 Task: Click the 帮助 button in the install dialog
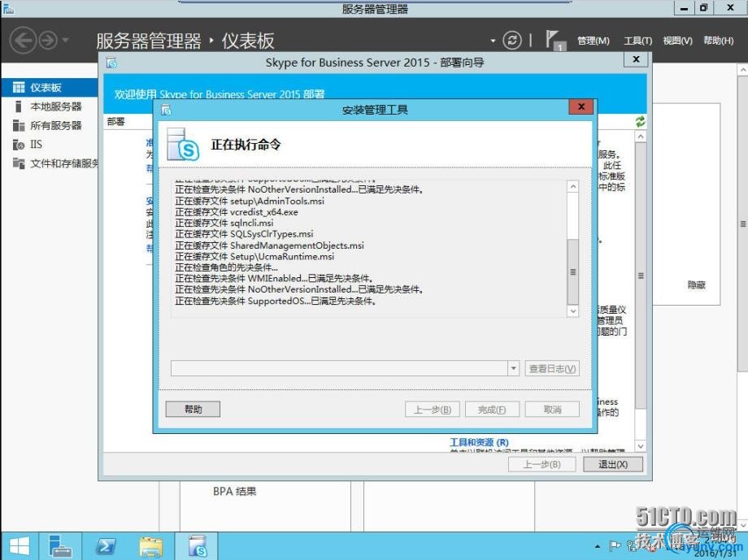click(193, 410)
